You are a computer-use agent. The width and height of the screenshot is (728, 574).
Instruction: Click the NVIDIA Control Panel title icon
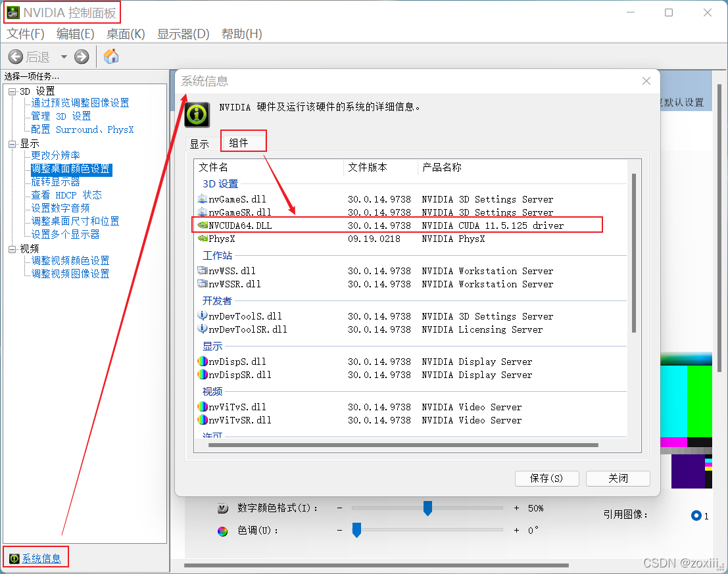pyautogui.click(x=13, y=12)
